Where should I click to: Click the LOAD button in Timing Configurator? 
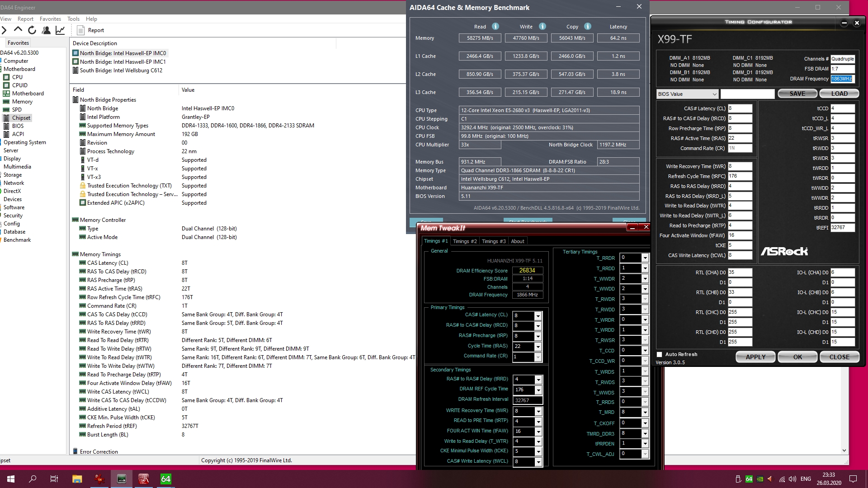point(839,94)
